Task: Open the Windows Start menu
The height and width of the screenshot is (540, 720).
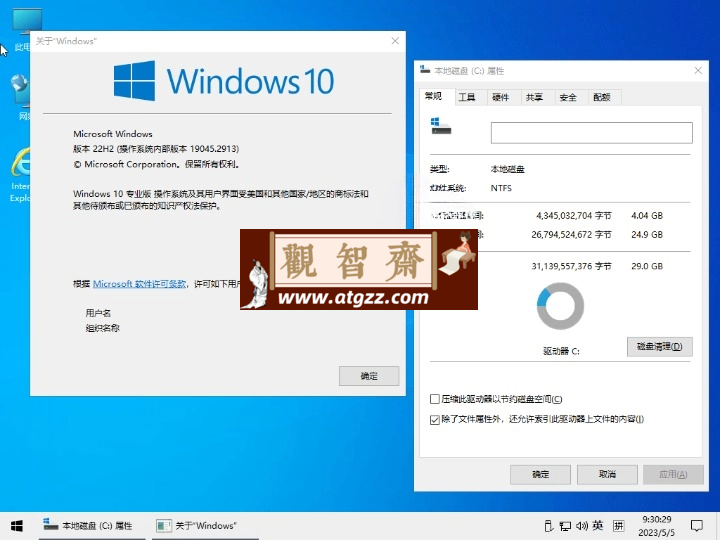Action: 17,526
